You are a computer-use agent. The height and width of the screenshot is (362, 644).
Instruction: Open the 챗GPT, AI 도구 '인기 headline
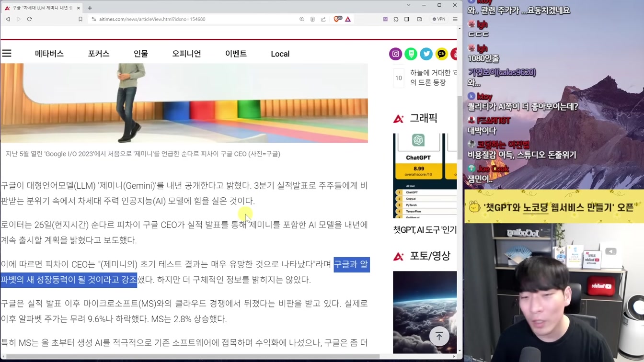pyautogui.click(x=425, y=230)
